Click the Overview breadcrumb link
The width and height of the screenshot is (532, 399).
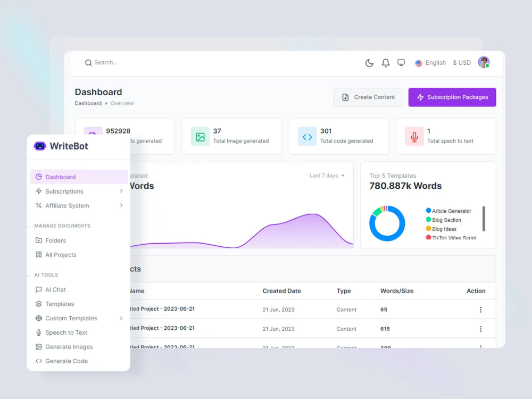click(x=122, y=103)
